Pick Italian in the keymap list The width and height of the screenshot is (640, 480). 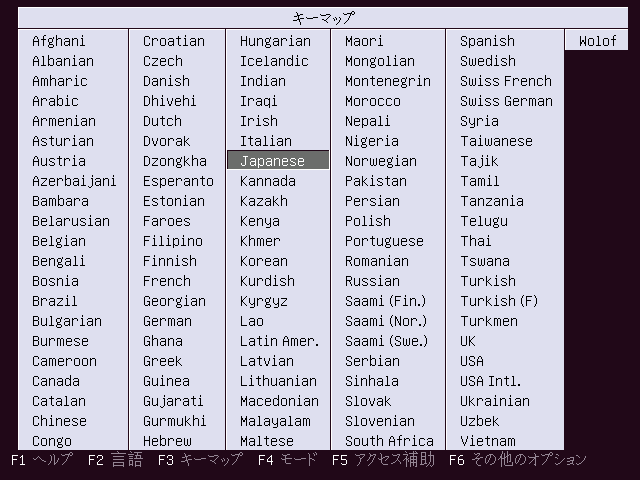[266, 141]
